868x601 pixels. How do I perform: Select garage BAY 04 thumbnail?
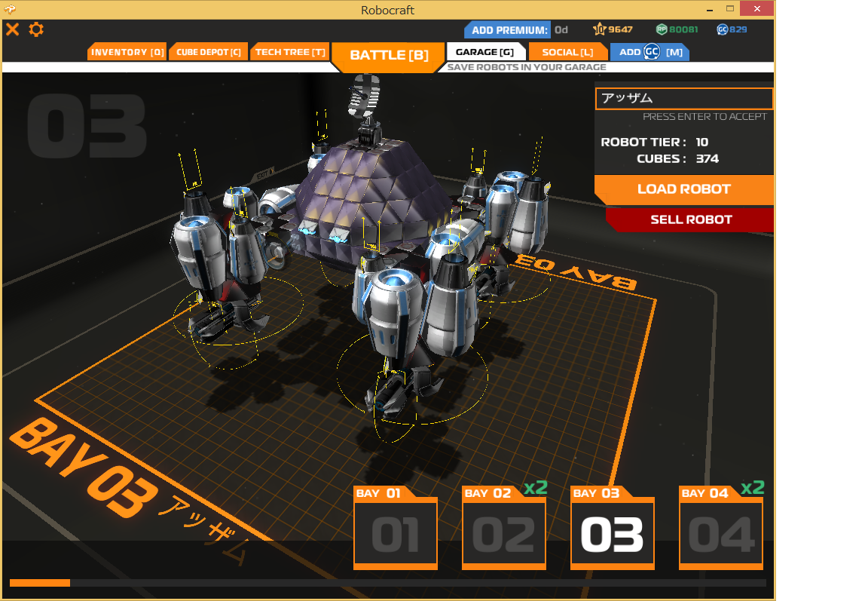(721, 528)
